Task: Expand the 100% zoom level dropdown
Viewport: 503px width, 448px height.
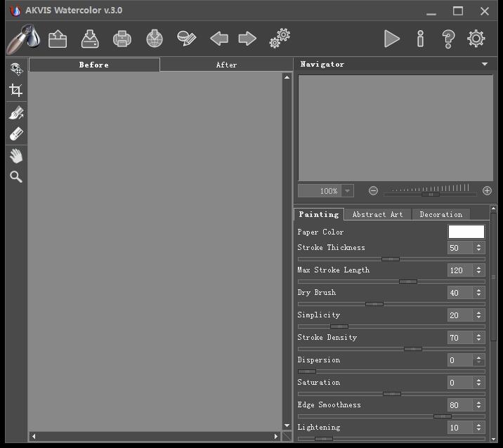Action: tap(348, 191)
